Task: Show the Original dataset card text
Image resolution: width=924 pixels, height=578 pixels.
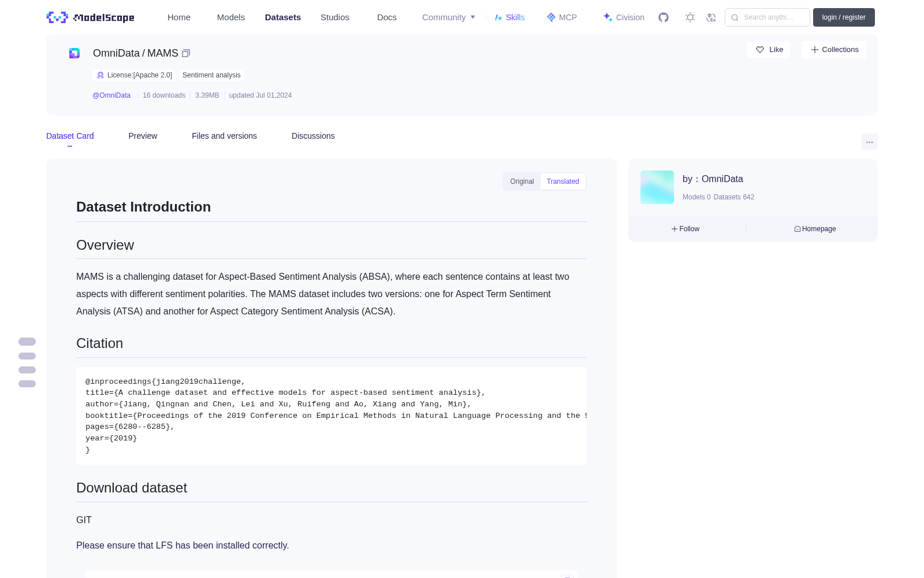Action: click(x=522, y=181)
